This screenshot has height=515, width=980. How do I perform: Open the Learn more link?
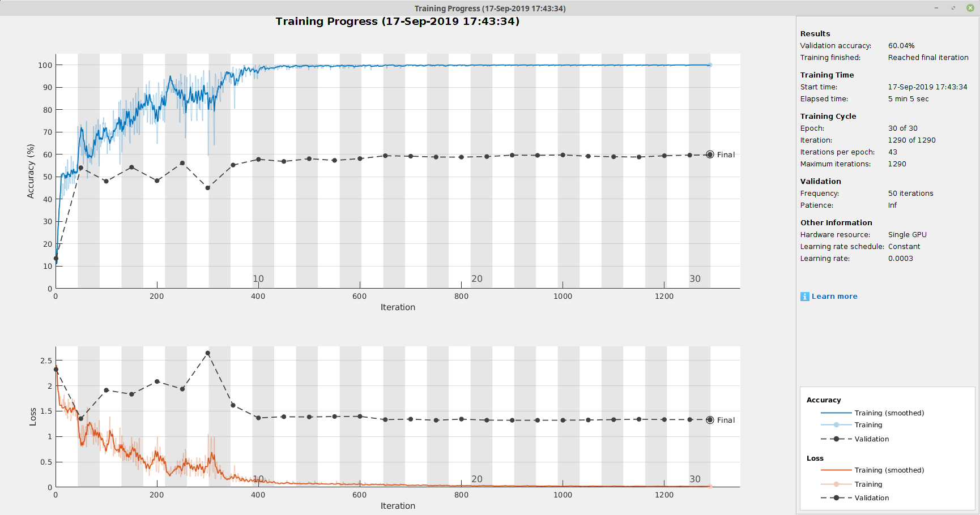(x=834, y=297)
